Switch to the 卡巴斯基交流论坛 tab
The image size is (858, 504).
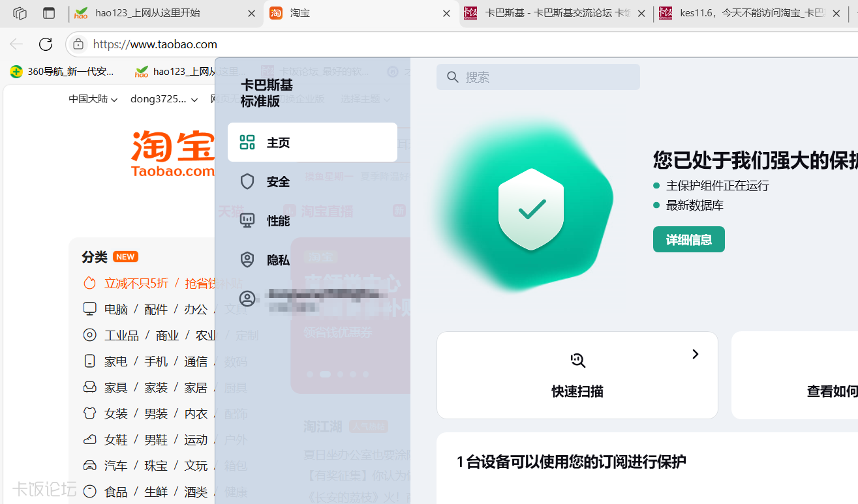(555, 13)
